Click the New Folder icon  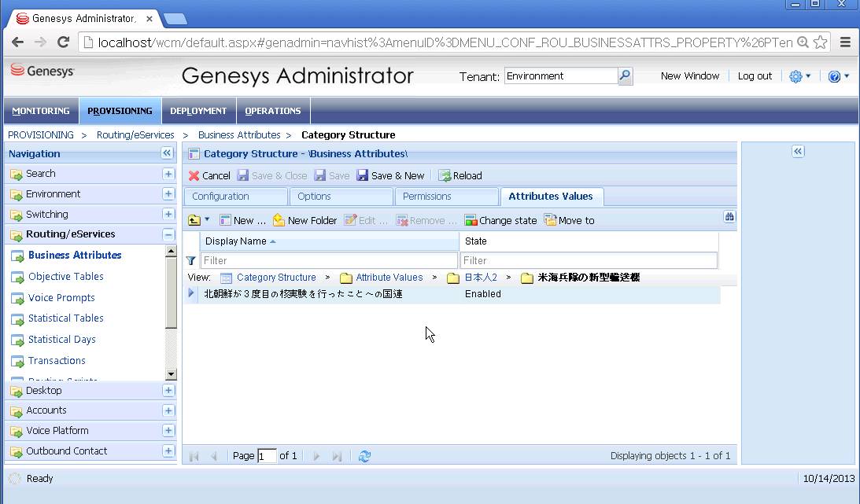pos(279,221)
